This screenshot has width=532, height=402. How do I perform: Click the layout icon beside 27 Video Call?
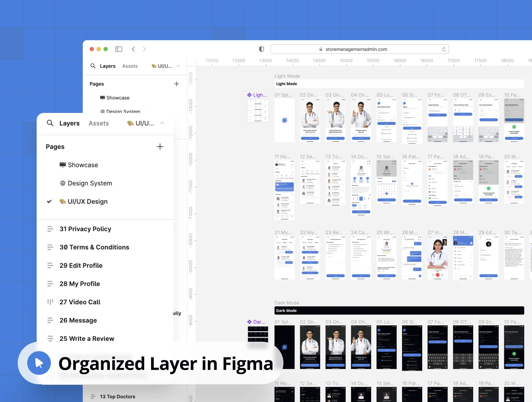coord(50,302)
